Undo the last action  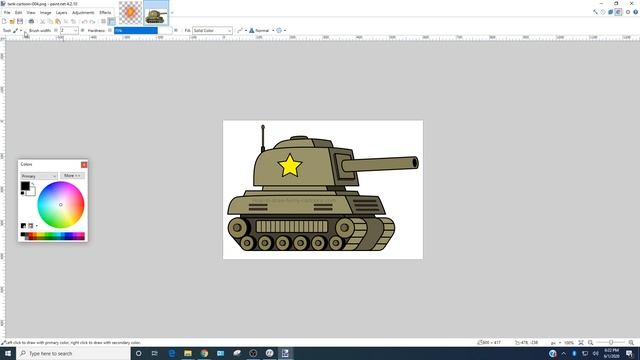pyautogui.click(x=84, y=21)
